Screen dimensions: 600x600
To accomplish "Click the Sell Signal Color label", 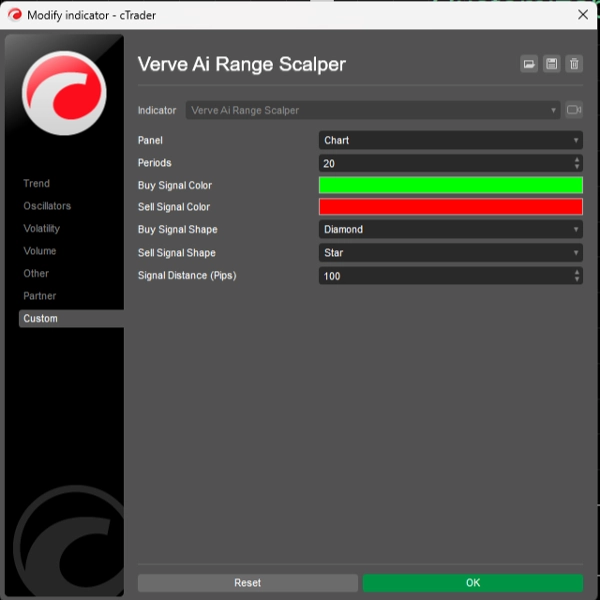I will [x=174, y=207].
